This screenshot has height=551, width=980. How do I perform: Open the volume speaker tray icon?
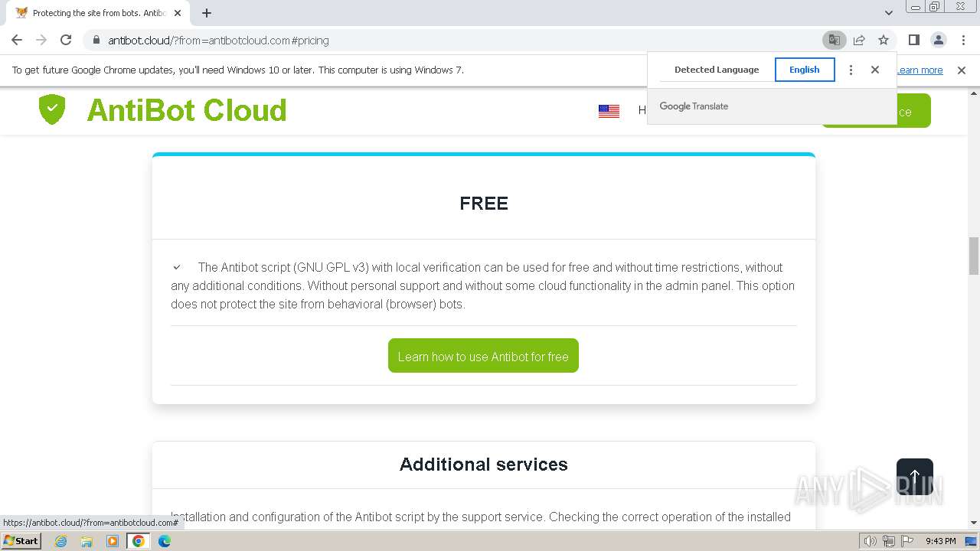coord(871,541)
